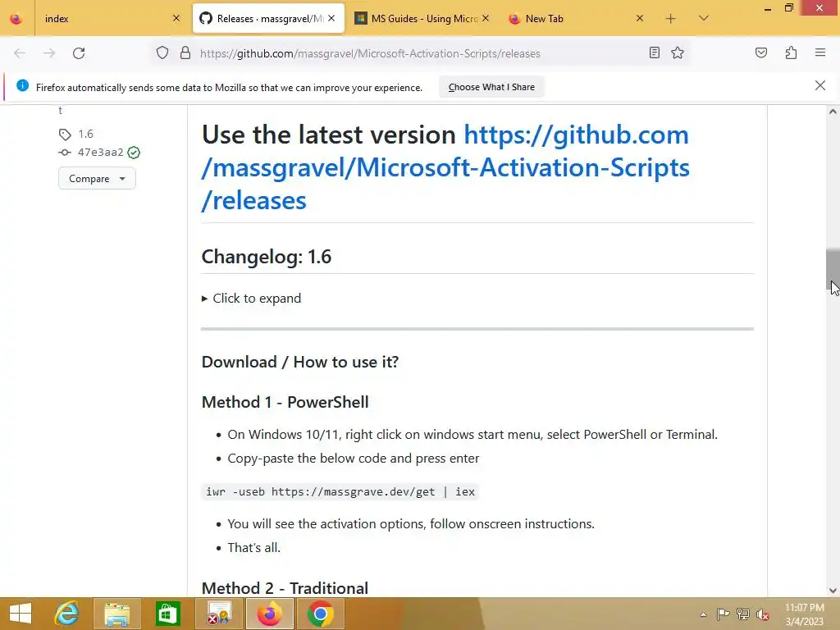Image resolution: width=840 pixels, height=630 pixels.
Task: Click the iwr -useb massgrave.dev code snippet
Action: click(x=340, y=492)
